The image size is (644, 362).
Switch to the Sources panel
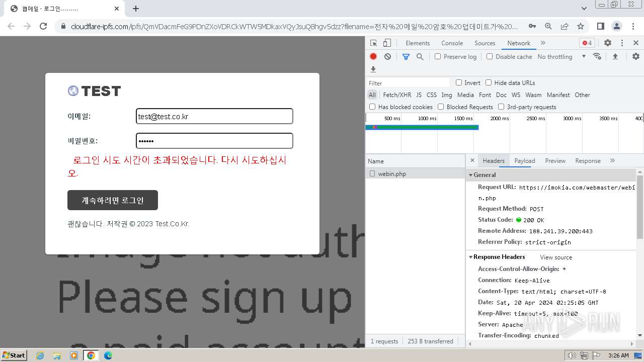tap(485, 43)
